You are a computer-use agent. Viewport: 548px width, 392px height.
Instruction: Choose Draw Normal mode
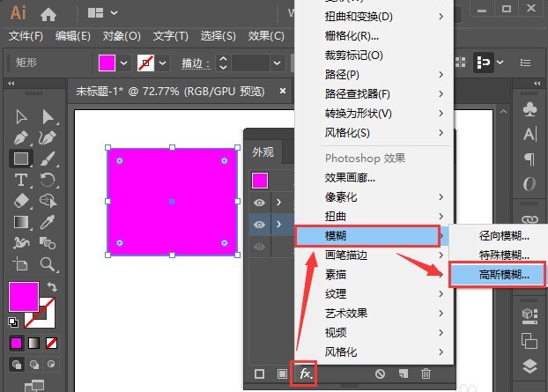17,365
